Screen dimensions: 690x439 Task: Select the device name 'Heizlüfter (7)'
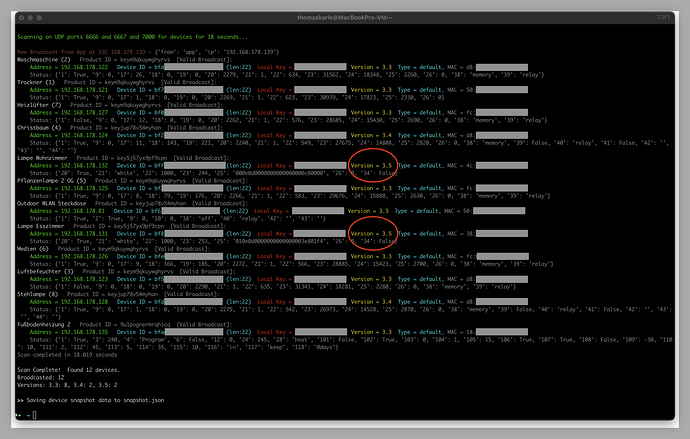tap(39, 105)
